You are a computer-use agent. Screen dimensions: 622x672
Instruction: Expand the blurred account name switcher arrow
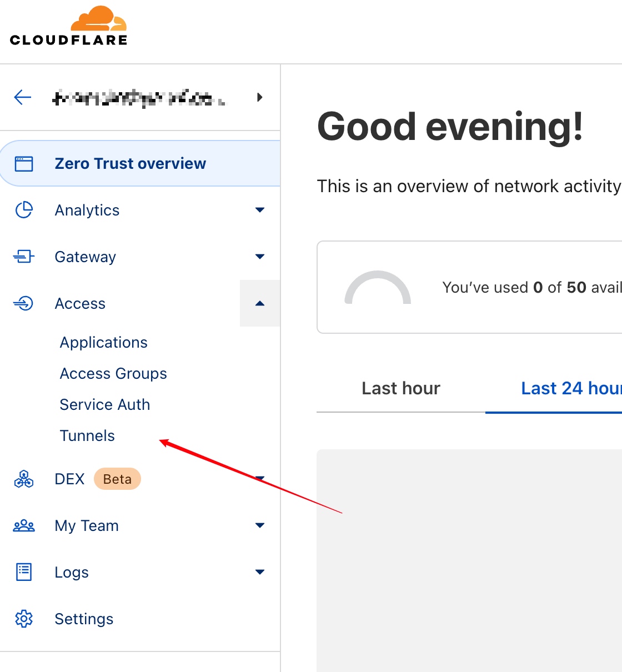pos(259,97)
